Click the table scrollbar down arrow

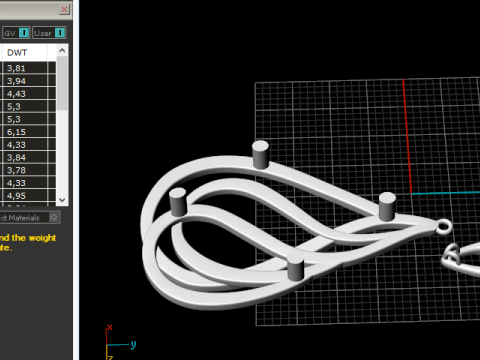(62, 200)
